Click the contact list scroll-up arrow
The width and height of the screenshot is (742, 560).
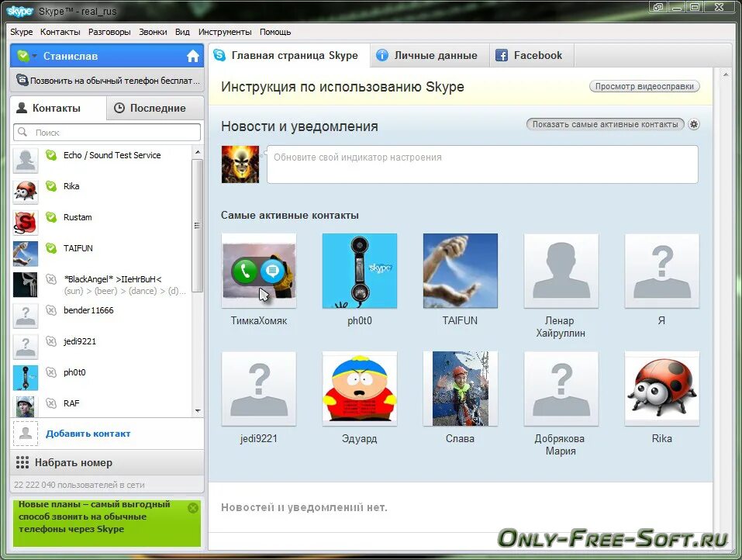[x=198, y=153]
